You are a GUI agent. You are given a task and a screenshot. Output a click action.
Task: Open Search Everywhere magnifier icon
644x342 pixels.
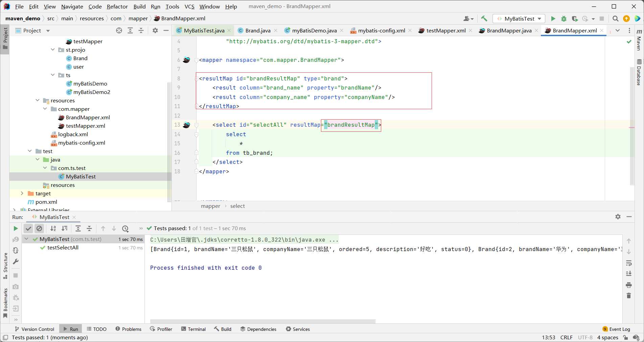click(616, 19)
